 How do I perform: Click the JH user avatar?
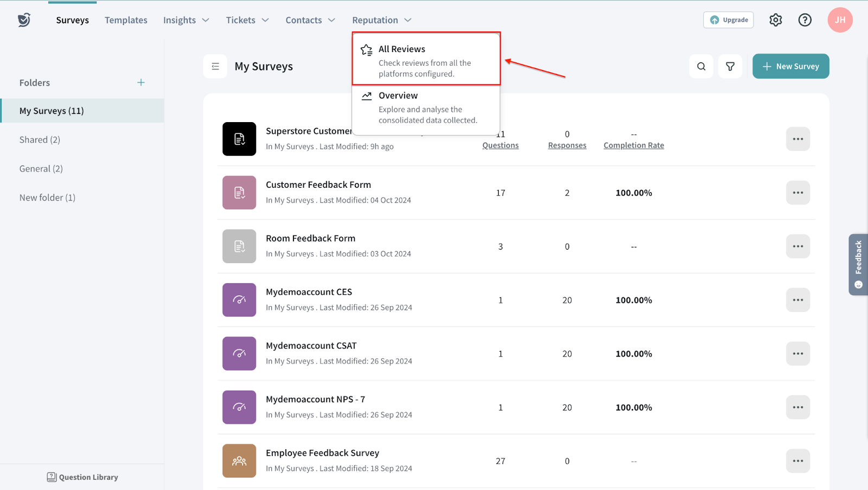[x=840, y=20]
